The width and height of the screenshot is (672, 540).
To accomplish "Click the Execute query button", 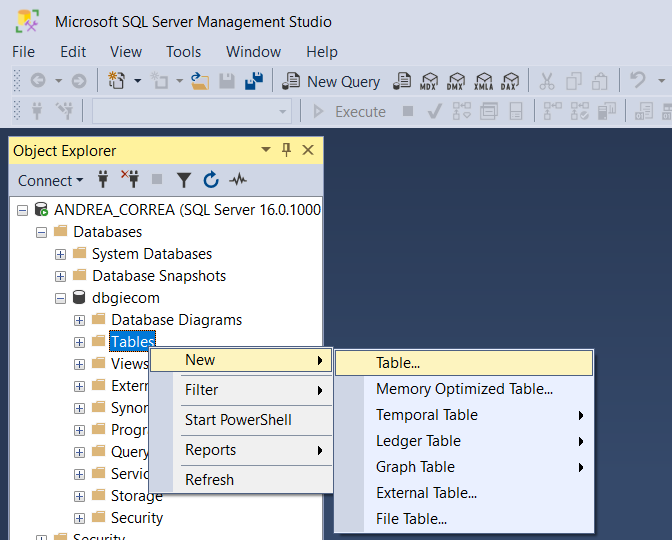I will pyautogui.click(x=349, y=111).
